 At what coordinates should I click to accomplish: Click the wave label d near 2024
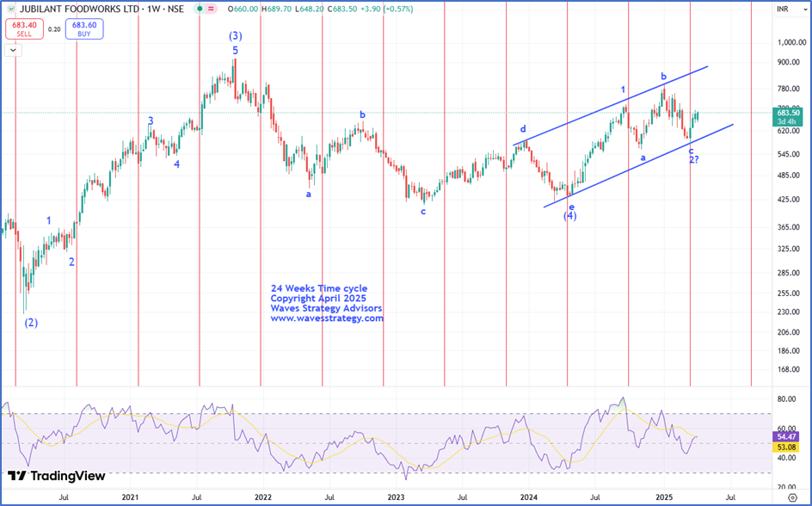click(524, 129)
